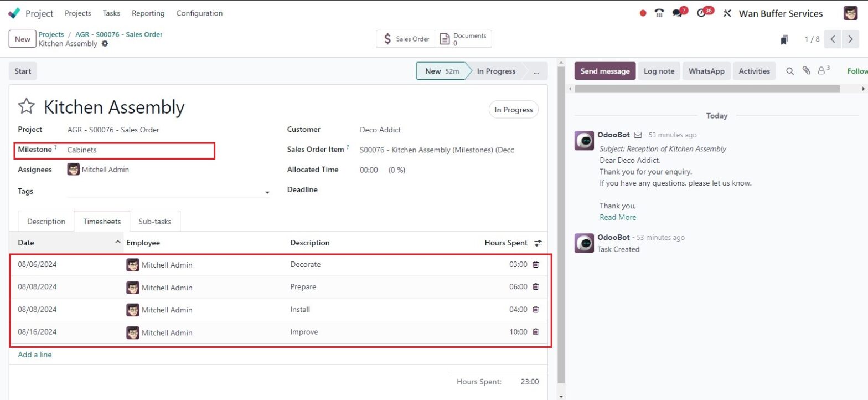Open the Reporting menu

148,13
